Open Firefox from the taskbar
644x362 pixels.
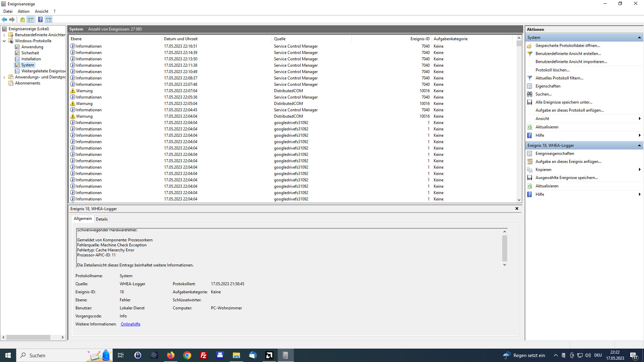(x=171, y=355)
